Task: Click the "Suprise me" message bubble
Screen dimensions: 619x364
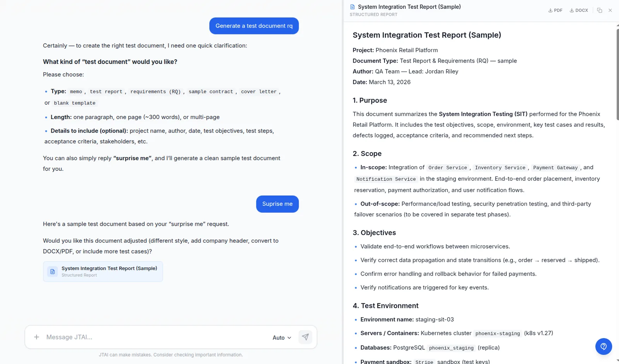Action: (x=277, y=204)
